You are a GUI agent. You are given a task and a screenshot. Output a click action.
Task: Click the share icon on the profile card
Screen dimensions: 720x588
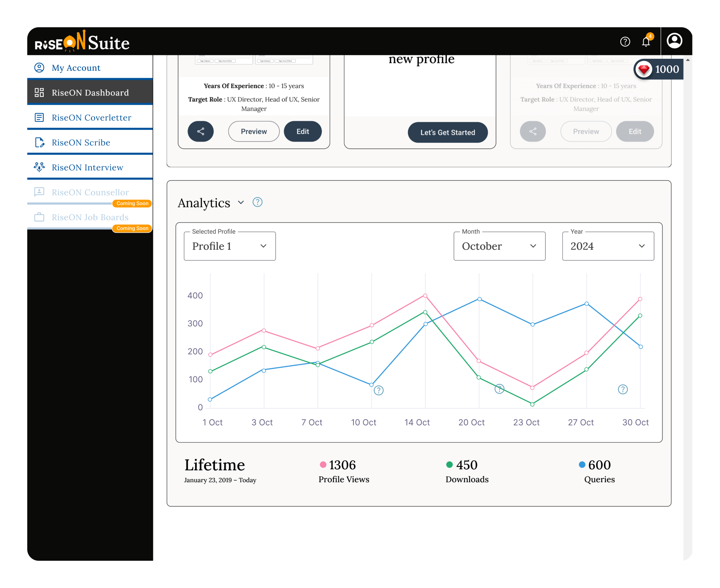200,131
